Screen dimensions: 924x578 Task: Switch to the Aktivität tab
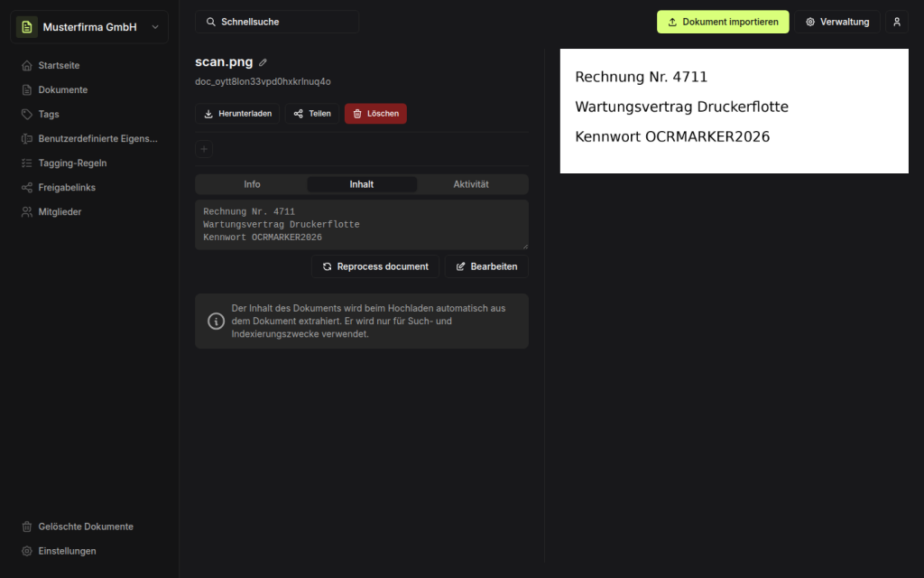[471, 184]
